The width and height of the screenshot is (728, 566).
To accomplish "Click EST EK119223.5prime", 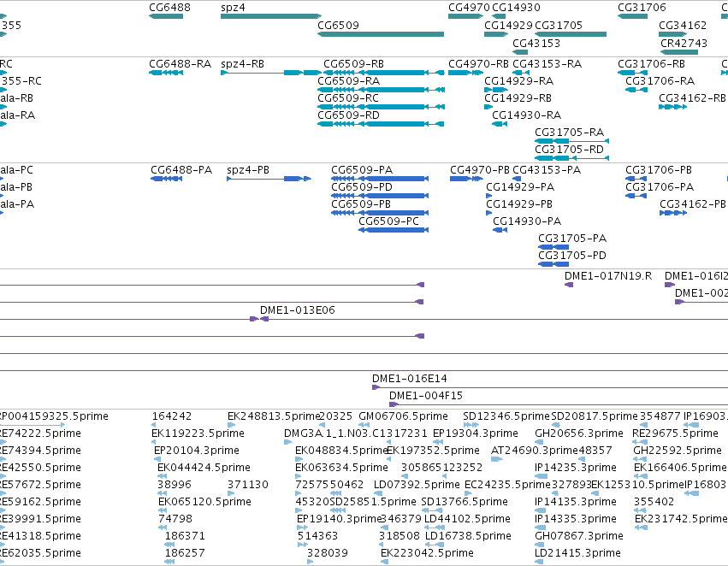I will point(154,442).
